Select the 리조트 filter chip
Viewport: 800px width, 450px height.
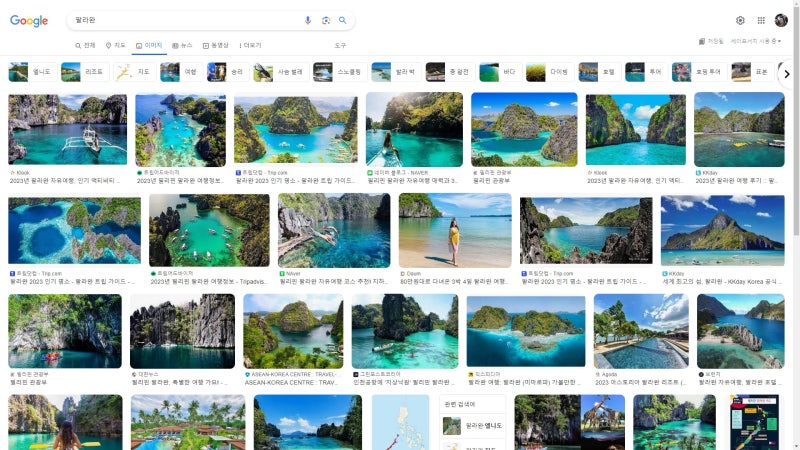click(x=83, y=72)
